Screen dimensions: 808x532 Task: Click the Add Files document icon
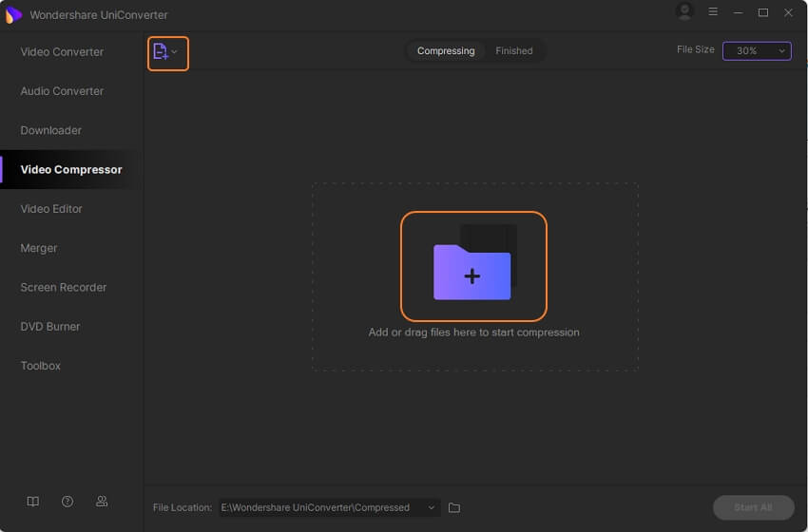(161, 52)
